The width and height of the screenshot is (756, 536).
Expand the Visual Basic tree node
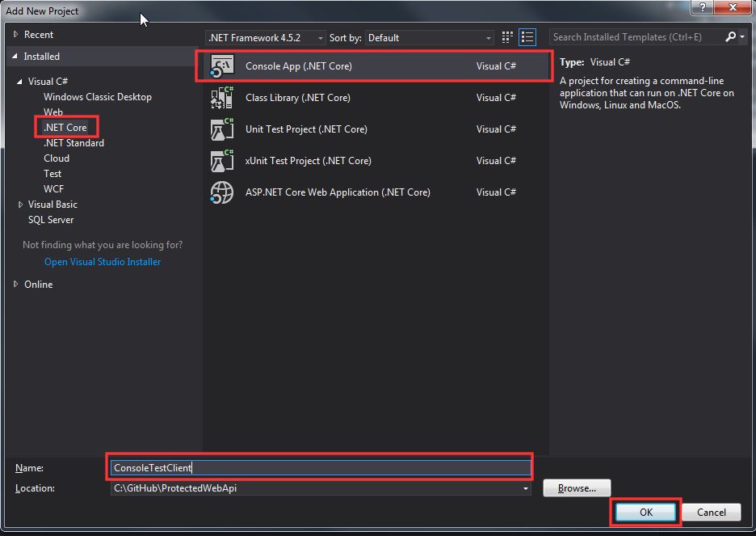pyautogui.click(x=20, y=205)
